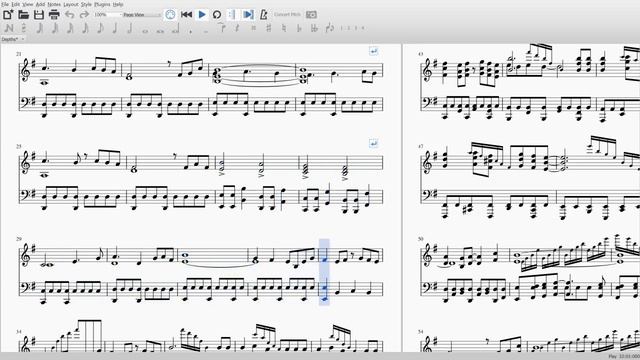
Task: Open the Page View mode dropdown
Action: [x=142, y=15]
